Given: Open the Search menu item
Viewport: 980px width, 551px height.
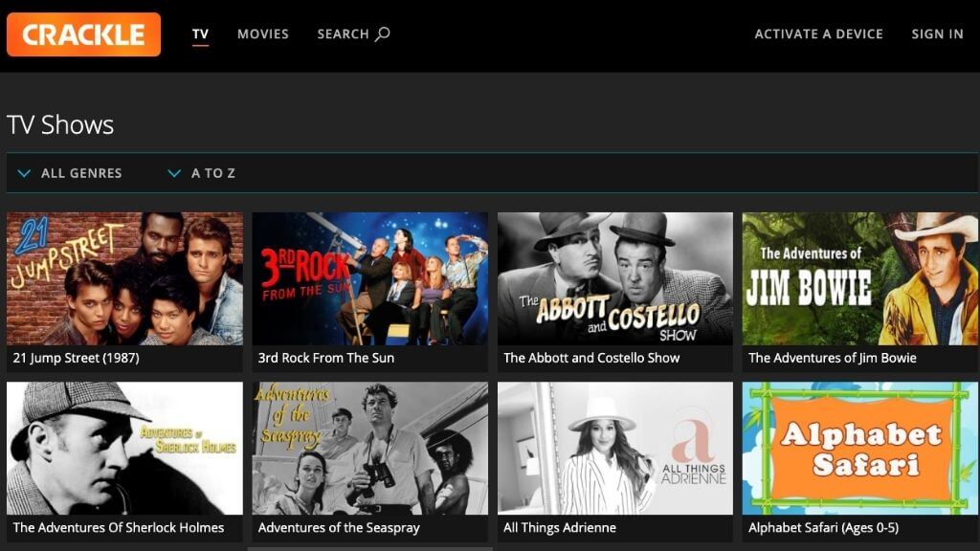Looking at the screenshot, I should pyautogui.click(x=354, y=33).
